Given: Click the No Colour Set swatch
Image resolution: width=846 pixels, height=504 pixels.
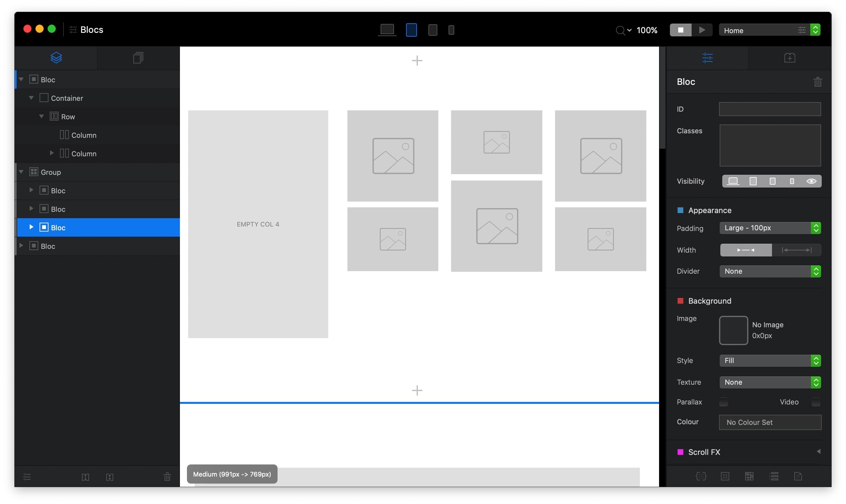Looking at the screenshot, I should [770, 422].
